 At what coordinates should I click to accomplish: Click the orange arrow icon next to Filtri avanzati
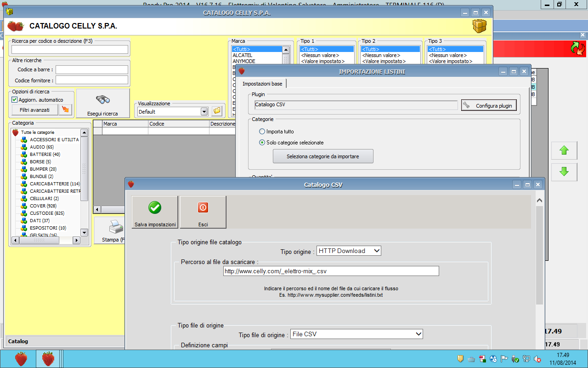tap(66, 109)
